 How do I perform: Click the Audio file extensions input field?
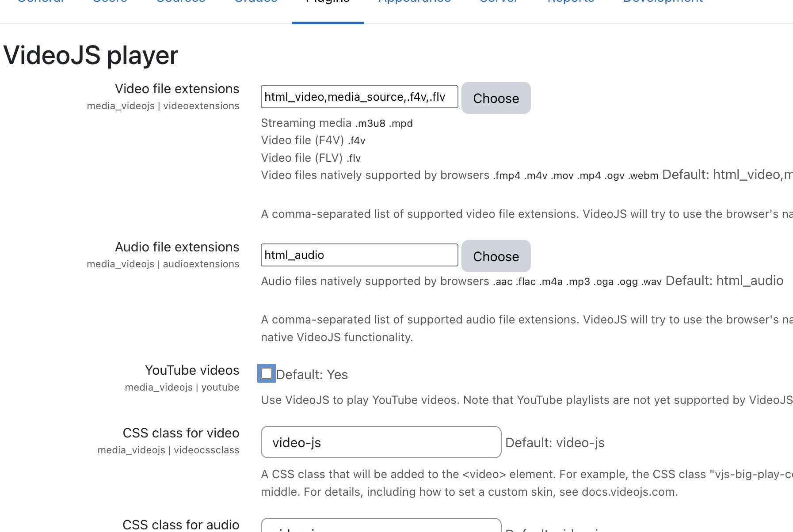pos(359,255)
